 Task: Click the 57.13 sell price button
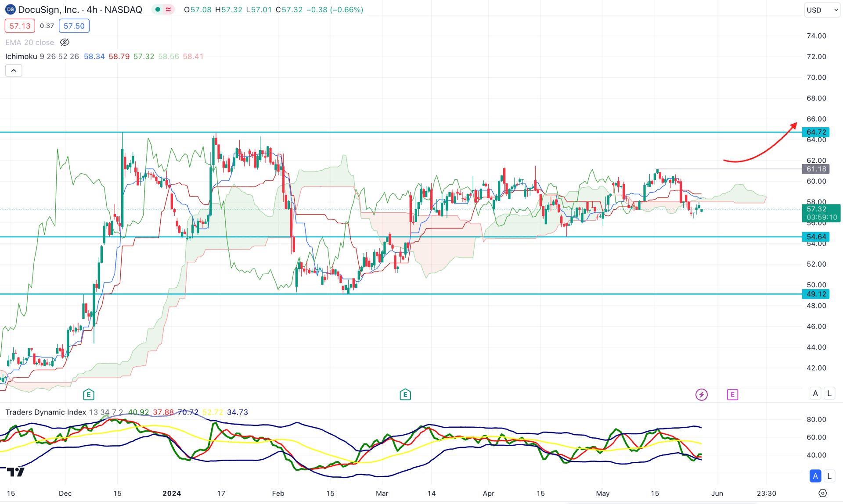pos(20,26)
